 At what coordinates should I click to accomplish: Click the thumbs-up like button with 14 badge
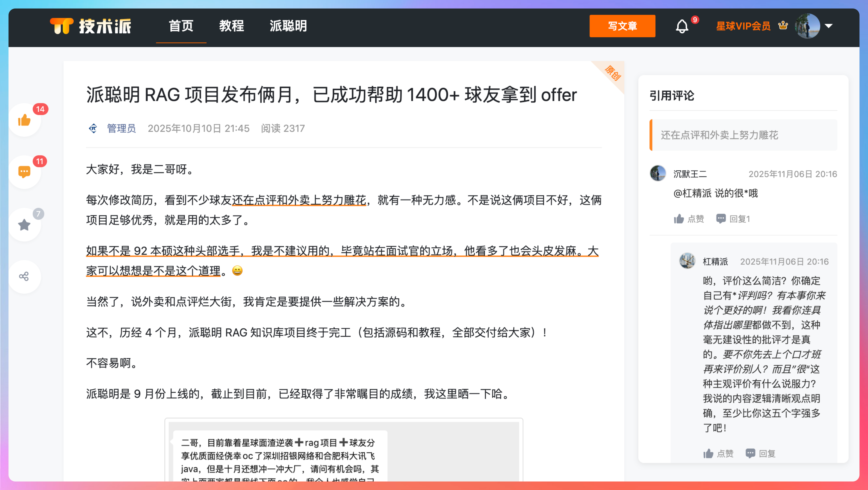point(24,120)
